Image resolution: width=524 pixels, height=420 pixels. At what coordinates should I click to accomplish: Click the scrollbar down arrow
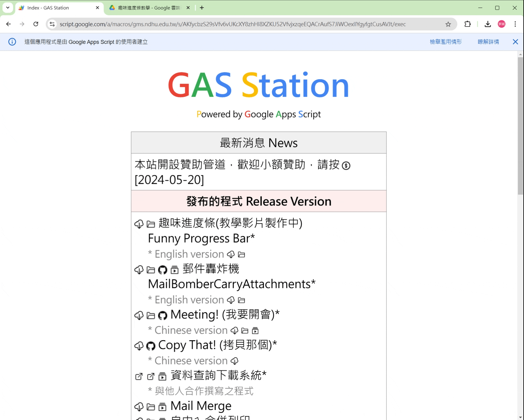521,417
